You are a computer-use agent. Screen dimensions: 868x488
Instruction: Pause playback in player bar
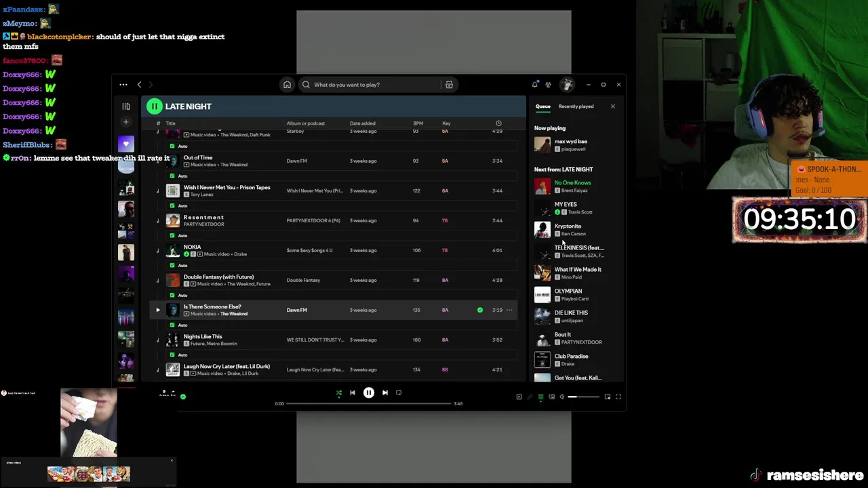click(x=369, y=392)
